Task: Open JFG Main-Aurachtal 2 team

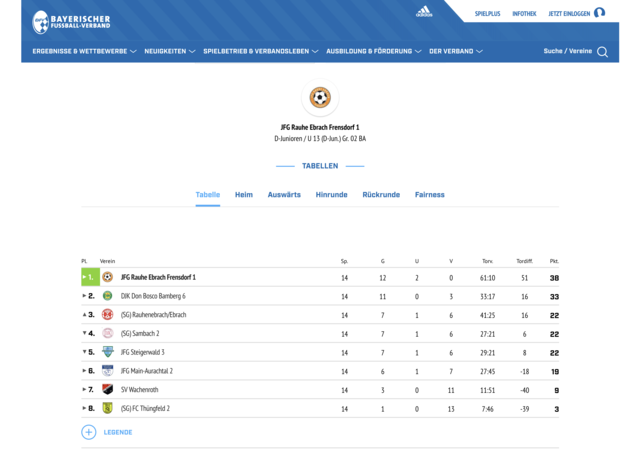Action: point(146,371)
